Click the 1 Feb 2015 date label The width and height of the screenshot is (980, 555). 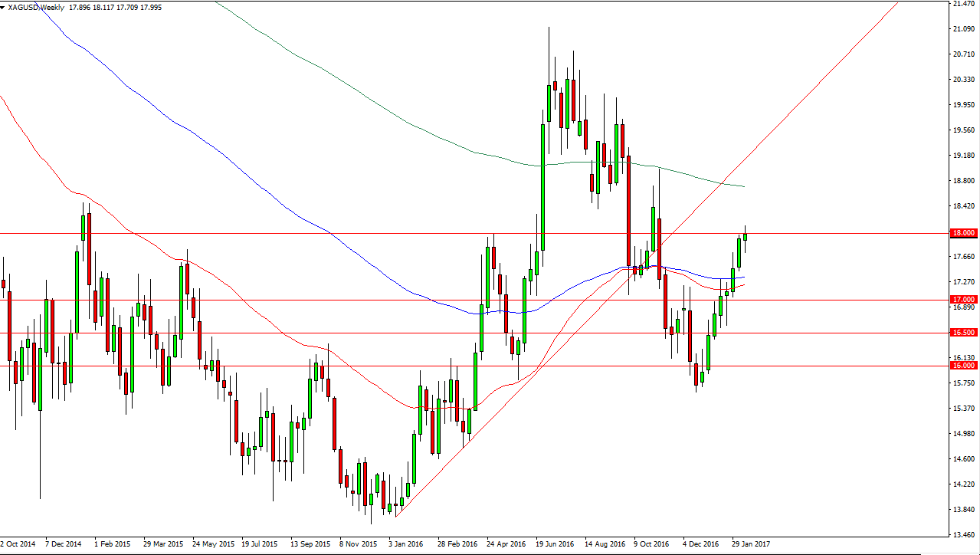tap(113, 544)
